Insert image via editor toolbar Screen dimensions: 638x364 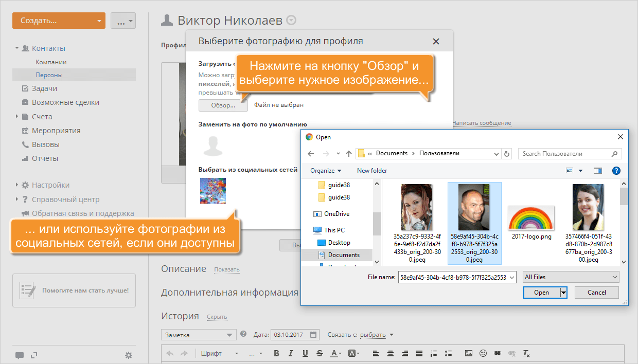(468, 354)
